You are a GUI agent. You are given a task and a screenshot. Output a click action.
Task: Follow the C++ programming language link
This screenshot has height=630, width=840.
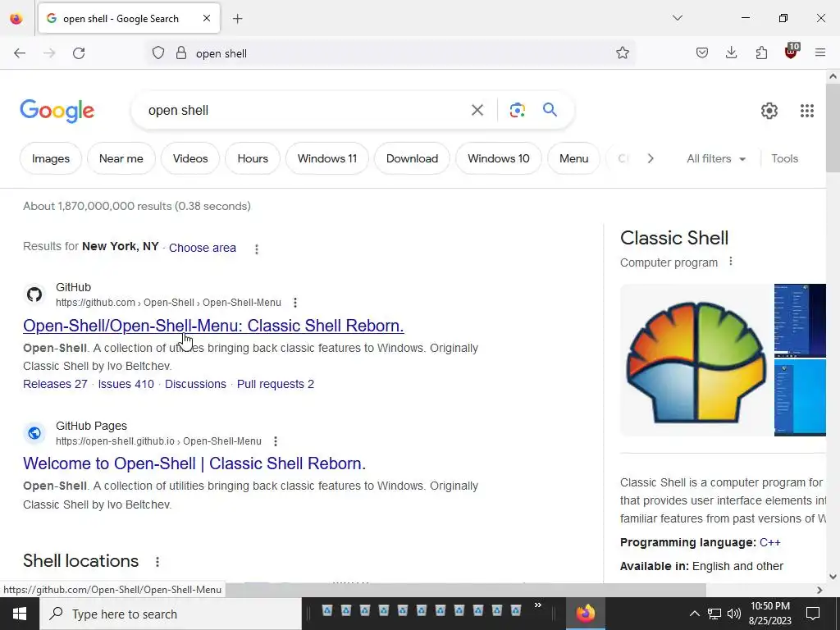(769, 542)
